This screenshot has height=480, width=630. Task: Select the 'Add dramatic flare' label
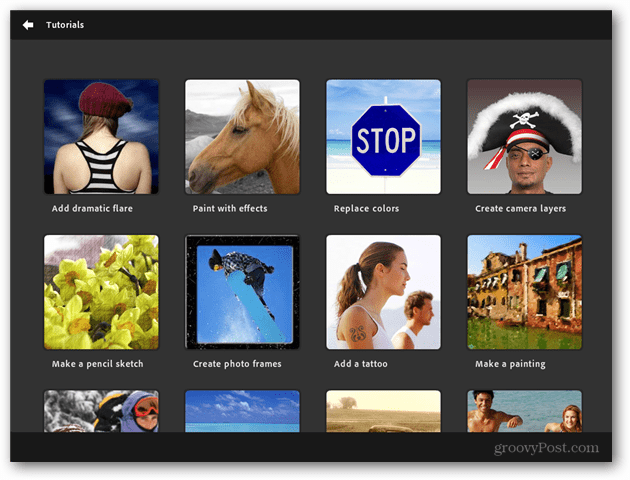92,208
